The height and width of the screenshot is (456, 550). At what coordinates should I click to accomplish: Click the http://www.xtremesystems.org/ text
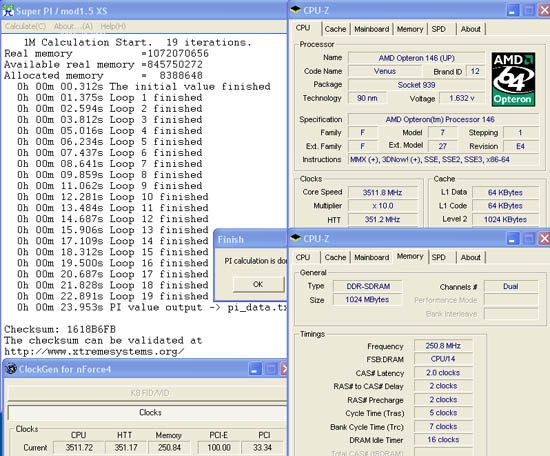(94, 351)
